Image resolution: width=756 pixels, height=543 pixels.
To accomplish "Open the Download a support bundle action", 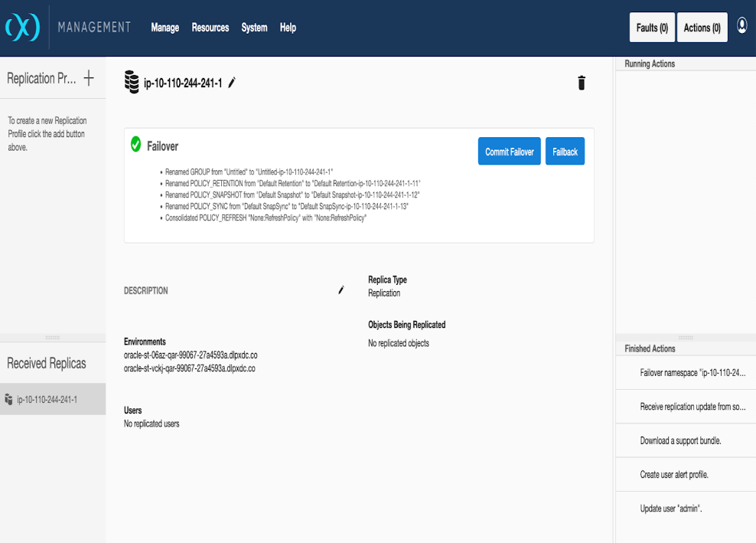I will [x=680, y=441].
